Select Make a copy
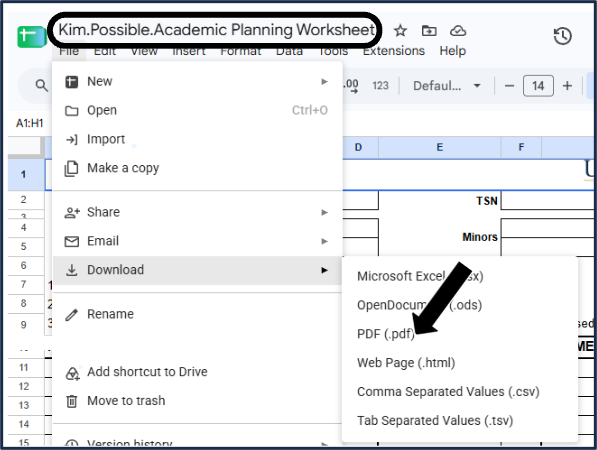The width and height of the screenshot is (597, 450). click(x=197, y=168)
